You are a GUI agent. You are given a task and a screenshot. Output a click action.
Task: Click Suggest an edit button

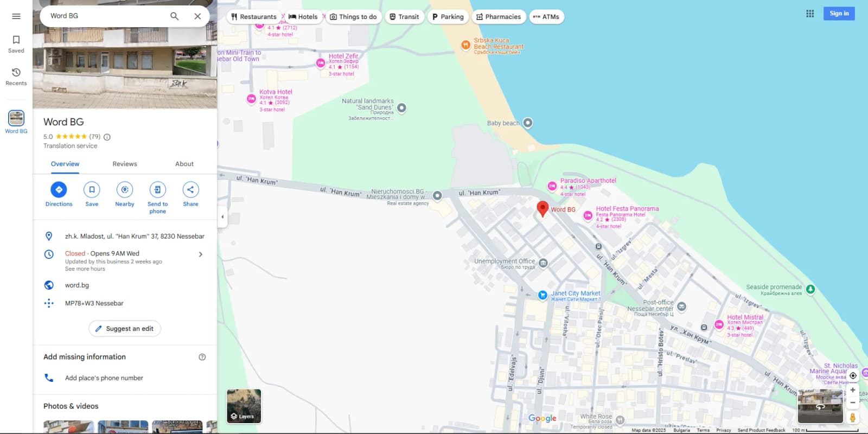[x=125, y=329]
